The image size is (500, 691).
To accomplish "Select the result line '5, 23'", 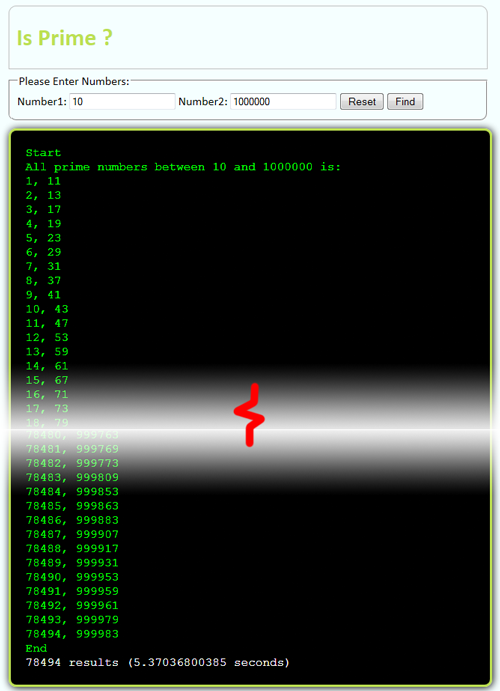I will 43,238.
